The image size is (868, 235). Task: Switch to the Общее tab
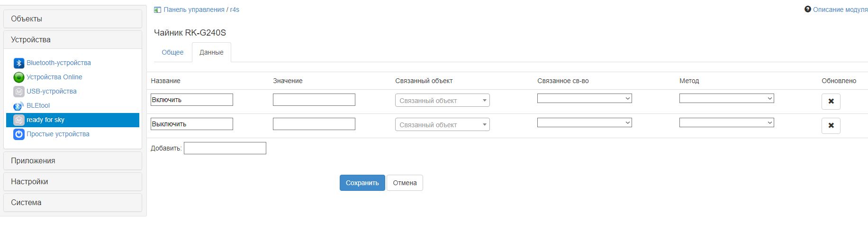click(x=172, y=52)
